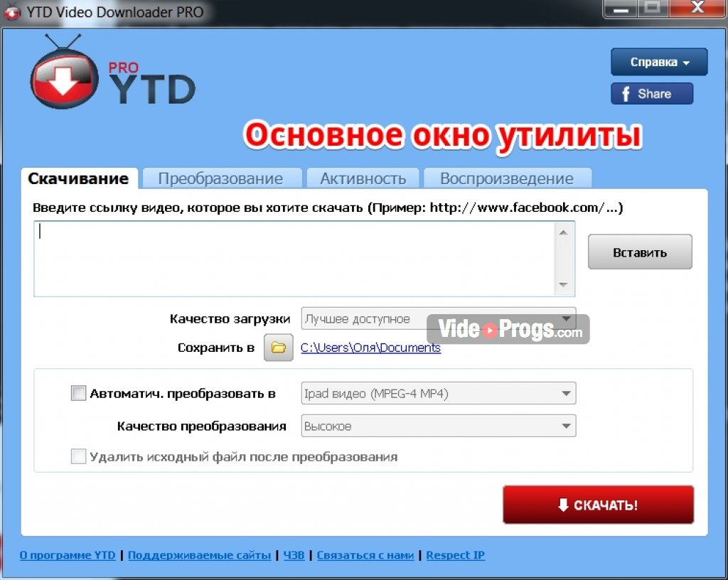Click the URL field scrollbar up arrow

[x=564, y=232]
